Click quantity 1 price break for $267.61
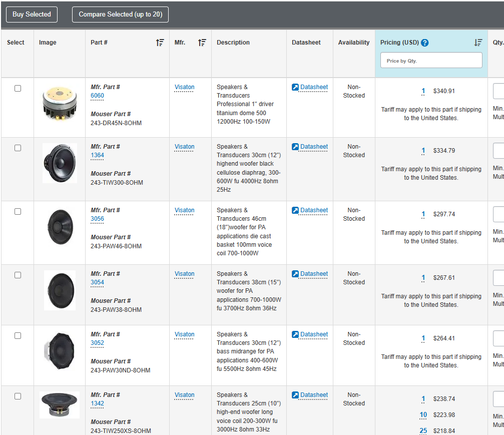Image resolution: width=504 pixels, height=435 pixels. [423, 278]
